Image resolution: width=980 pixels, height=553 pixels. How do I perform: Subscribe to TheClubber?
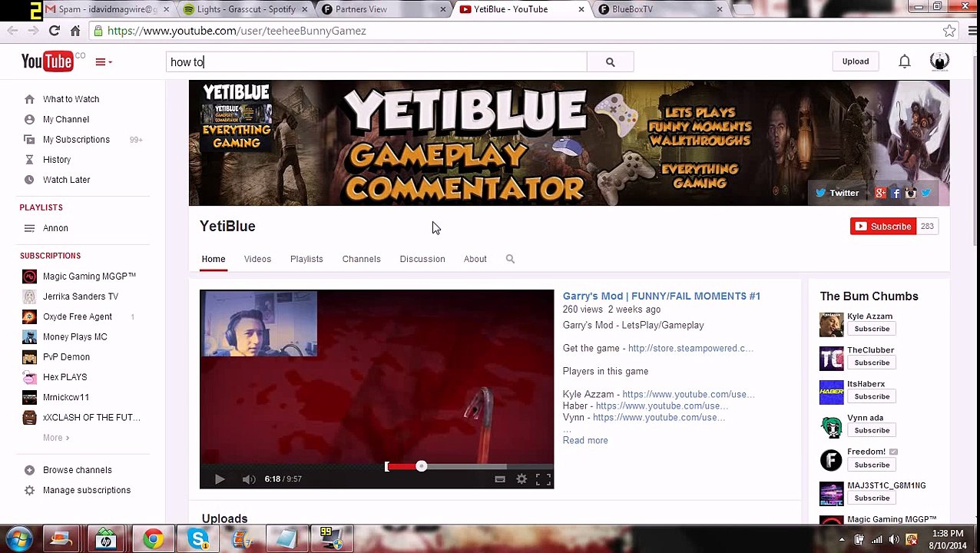872,363
